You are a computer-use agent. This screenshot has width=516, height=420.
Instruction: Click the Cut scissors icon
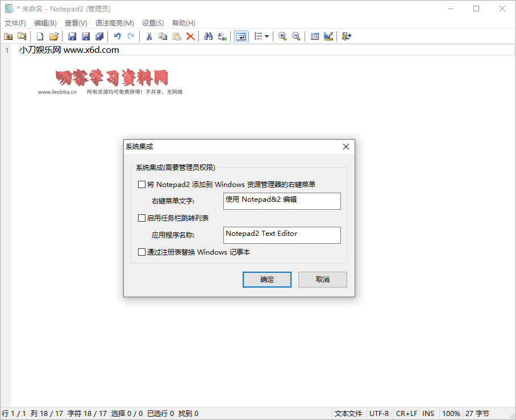click(149, 36)
